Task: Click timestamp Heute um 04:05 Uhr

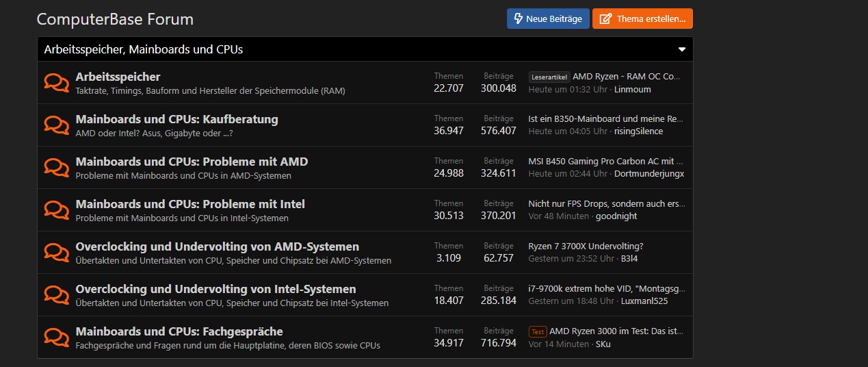Action: tap(568, 131)
